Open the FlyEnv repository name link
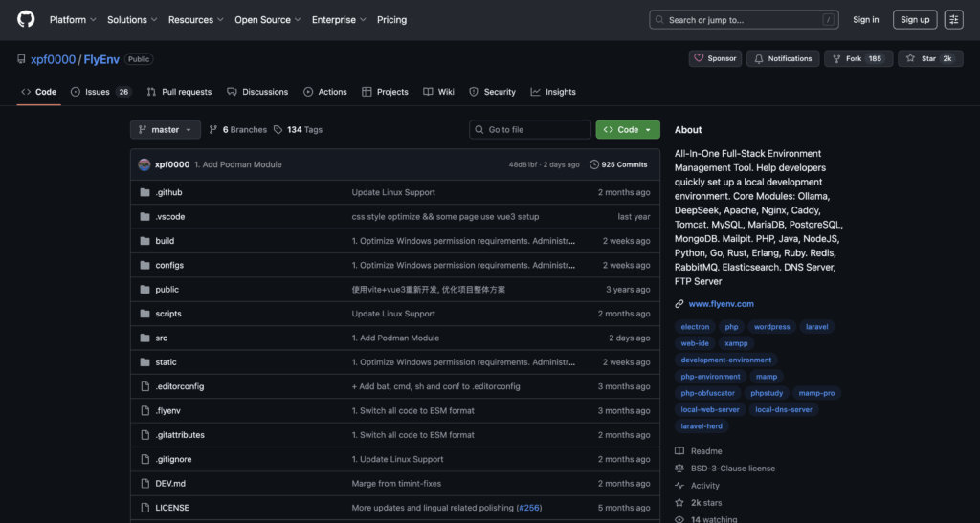The image size is (980, 523). click(x=101, y=59)
